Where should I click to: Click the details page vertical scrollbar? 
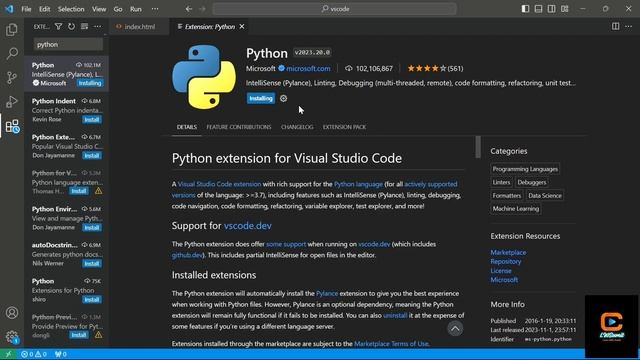478,147
